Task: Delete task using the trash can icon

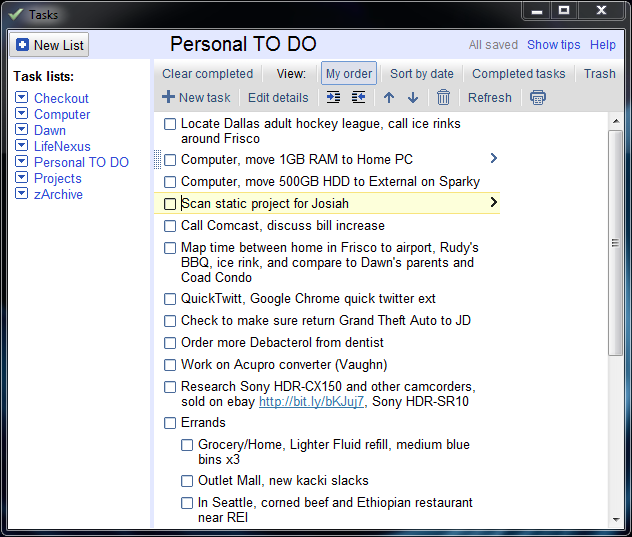Action: pyautogui.click(x=443, y=98)
